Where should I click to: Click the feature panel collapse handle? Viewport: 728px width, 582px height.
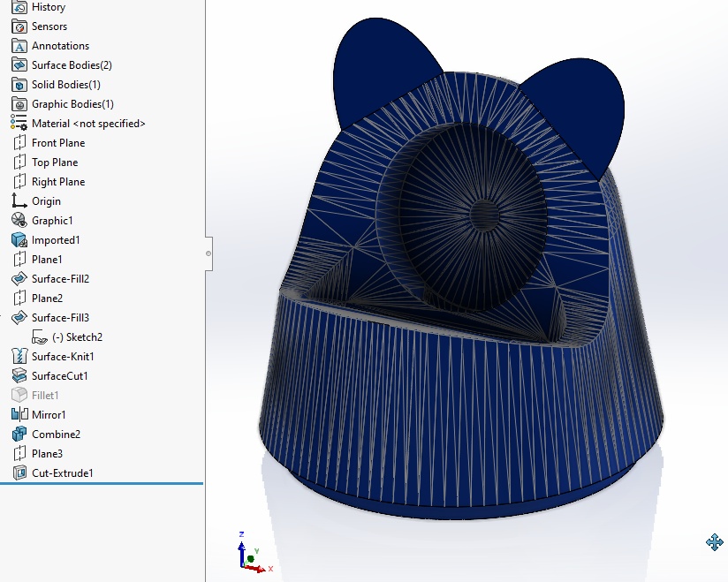pyautogui.click(x=209, y=253)
